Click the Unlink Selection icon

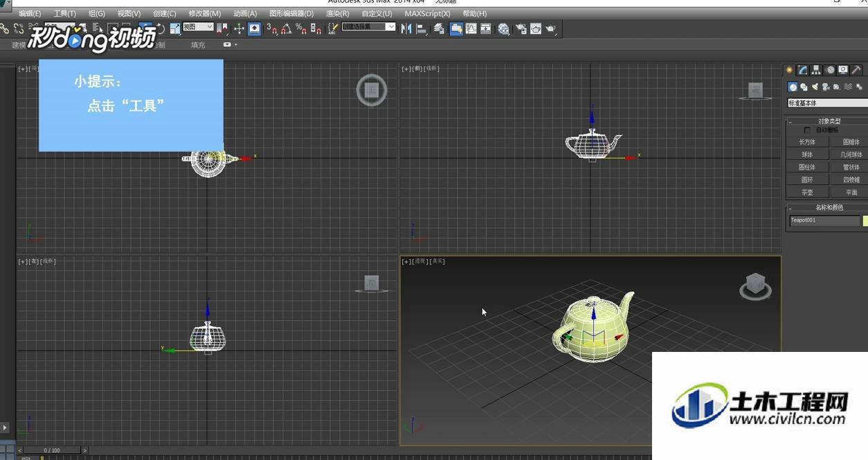coord(19,29)
